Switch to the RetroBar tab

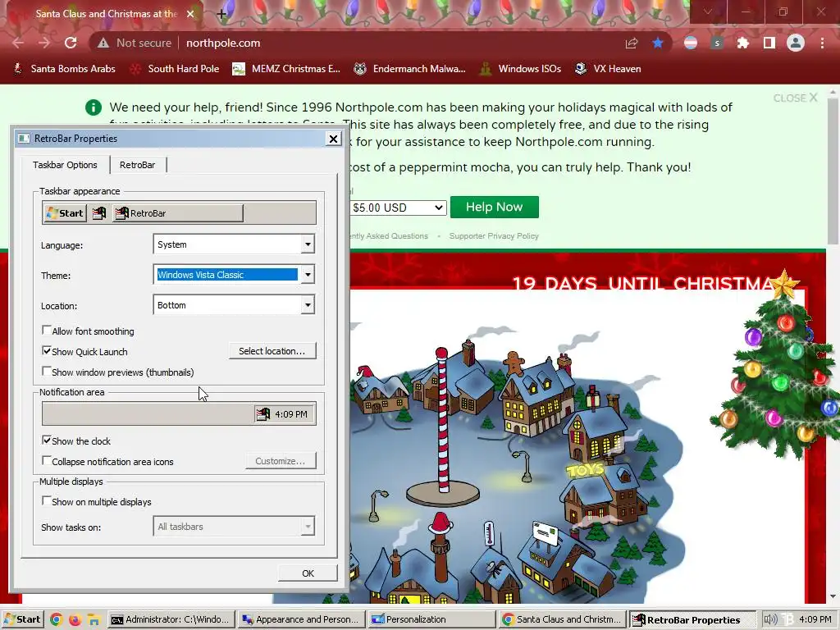click(138, 165)
